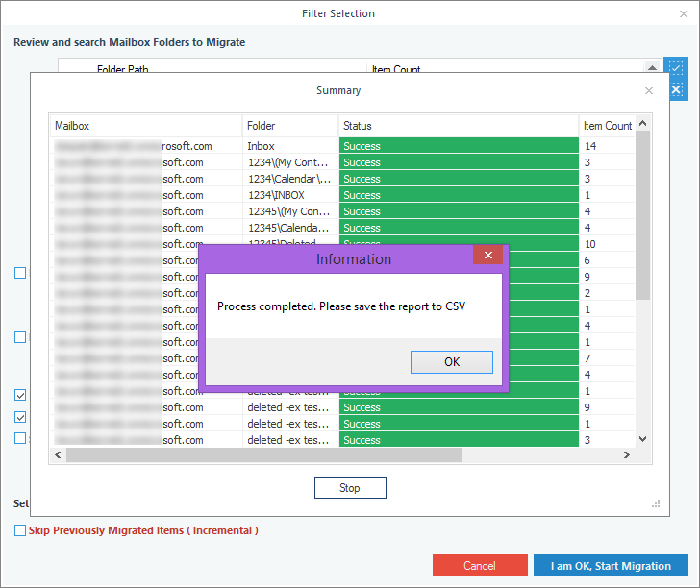Click the deselect all folders icon
This screenshot has width=700, height=588.
click(x=676, y=89)
